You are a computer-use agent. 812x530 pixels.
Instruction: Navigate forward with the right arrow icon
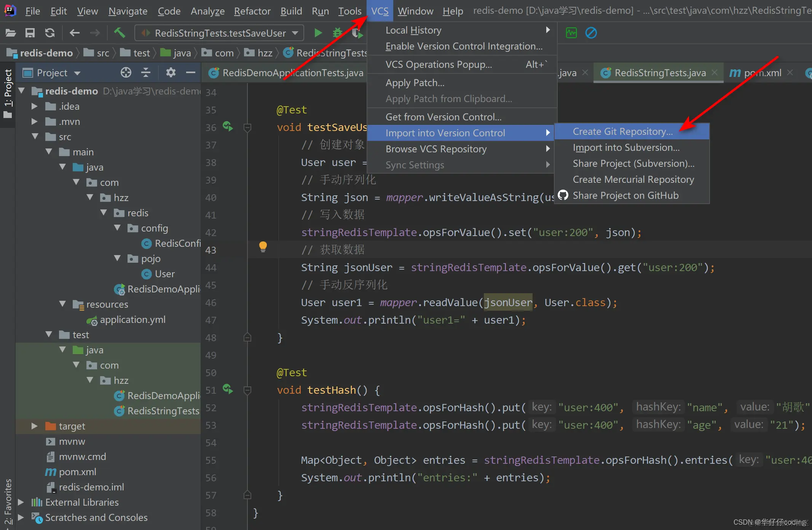coord(95,33)
